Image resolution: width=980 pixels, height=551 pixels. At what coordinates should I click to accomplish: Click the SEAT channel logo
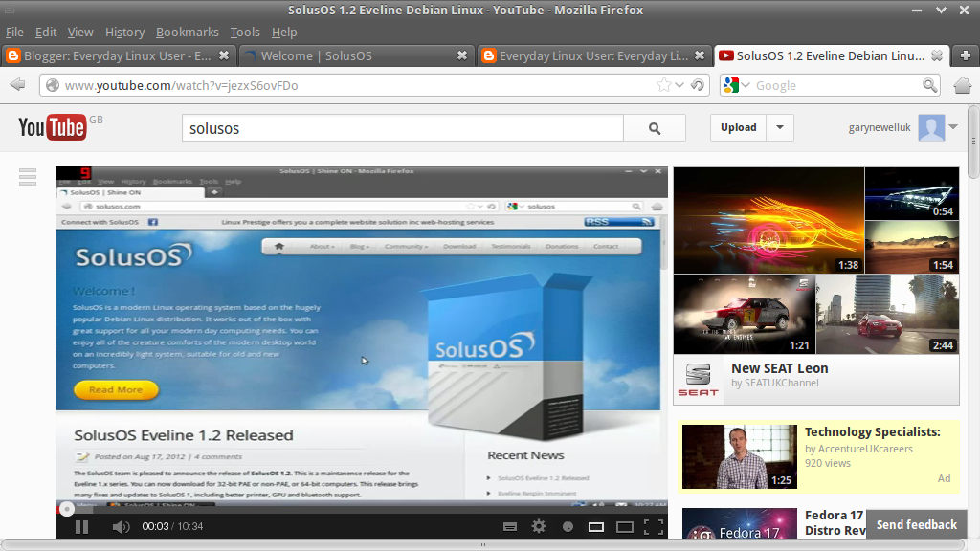698,380
